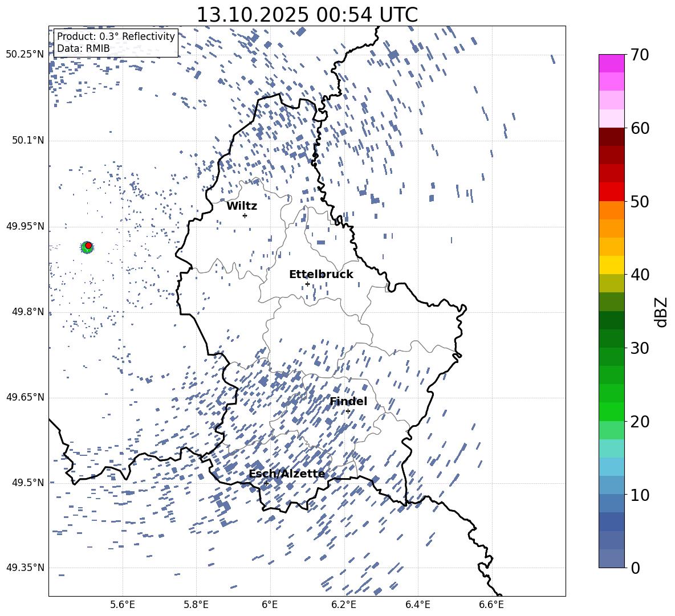Click the colorbar tick label 10
Image resolution: width=675 pixels, height=616 pixels.
(639, 495)
